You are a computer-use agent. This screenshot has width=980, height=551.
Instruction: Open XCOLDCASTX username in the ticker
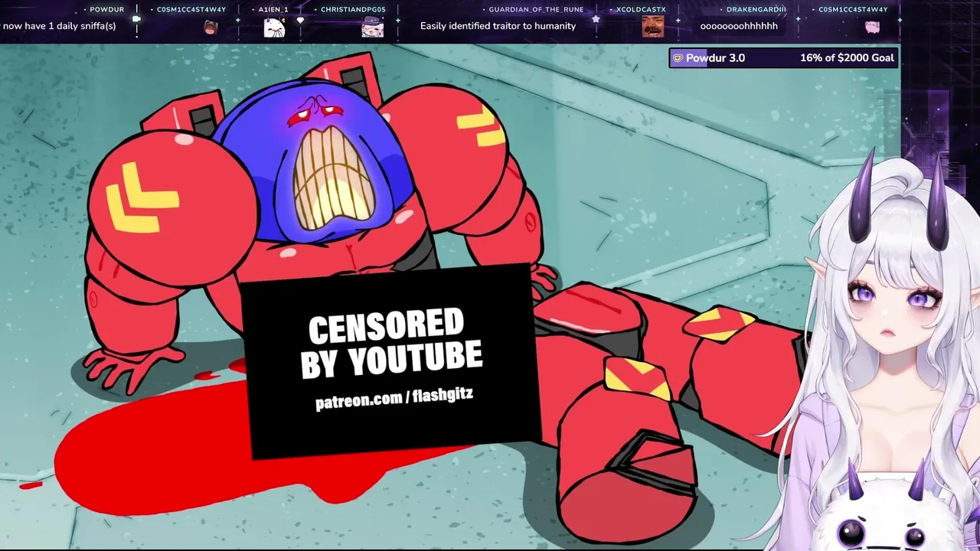[641, 9]
